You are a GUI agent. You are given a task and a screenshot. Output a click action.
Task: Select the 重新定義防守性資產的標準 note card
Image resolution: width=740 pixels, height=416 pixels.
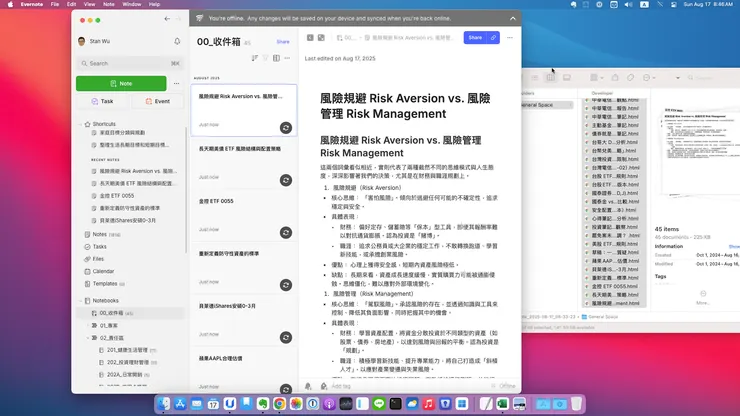coord(244,268)
